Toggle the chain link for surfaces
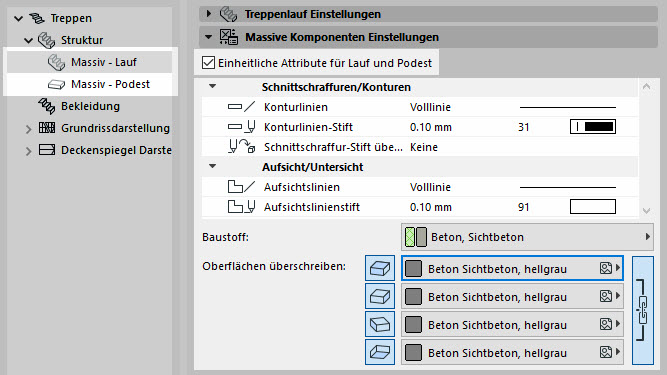This screenshot has height=375, width=667. 643,310
